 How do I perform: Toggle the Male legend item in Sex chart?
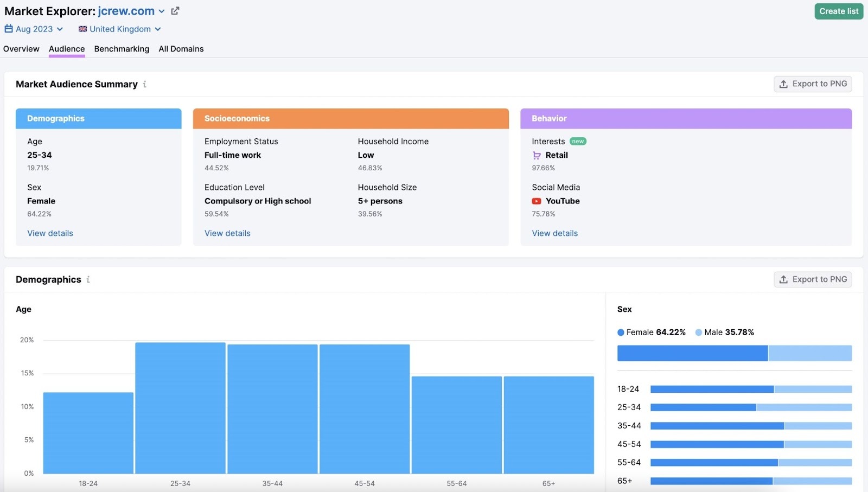pos(724,332)
